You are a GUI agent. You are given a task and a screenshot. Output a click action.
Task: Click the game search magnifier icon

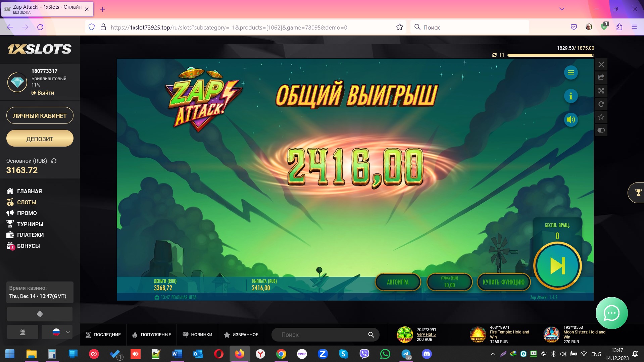[371, 335]
